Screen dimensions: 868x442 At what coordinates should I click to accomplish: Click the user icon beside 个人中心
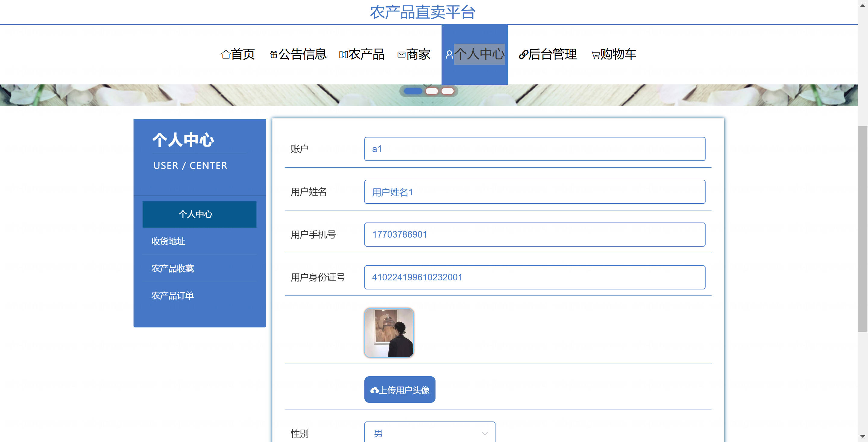click(x=449, y=54)
